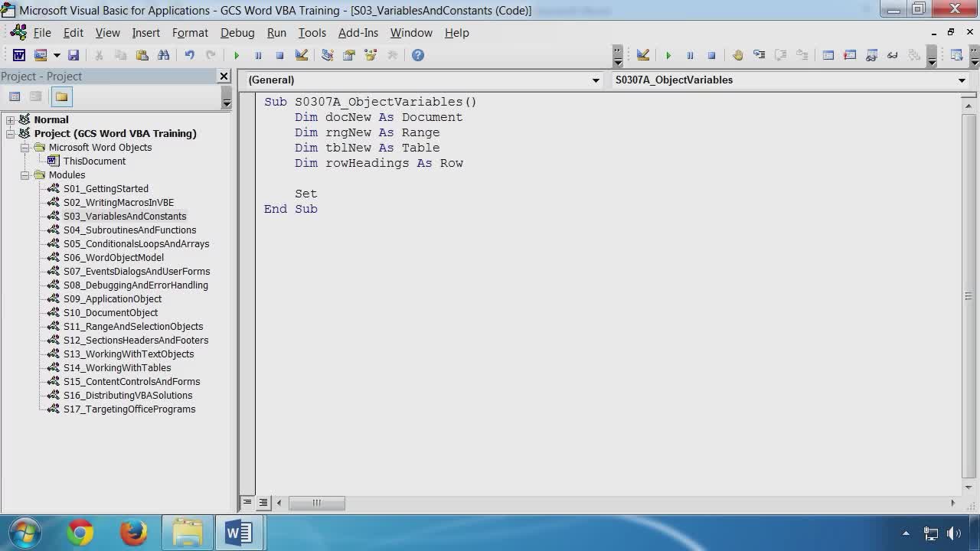Open the Immediate Window icon

click(x=849, y=55)
